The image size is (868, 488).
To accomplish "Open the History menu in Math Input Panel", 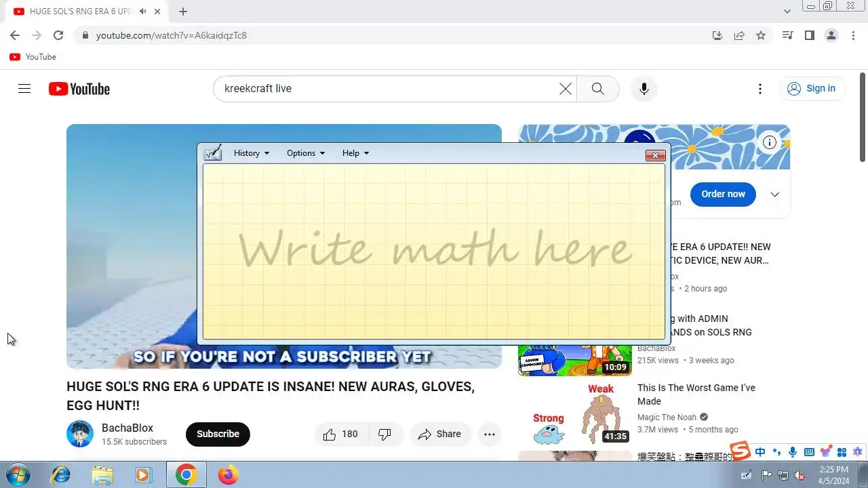I will (x=252, y=153).
